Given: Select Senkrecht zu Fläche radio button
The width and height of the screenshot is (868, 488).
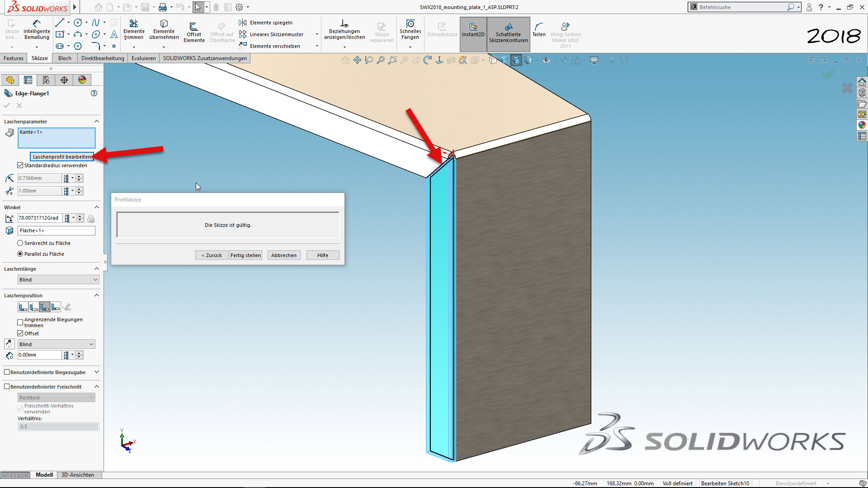Looking at the screenshot, I should (x=20, y=243).
